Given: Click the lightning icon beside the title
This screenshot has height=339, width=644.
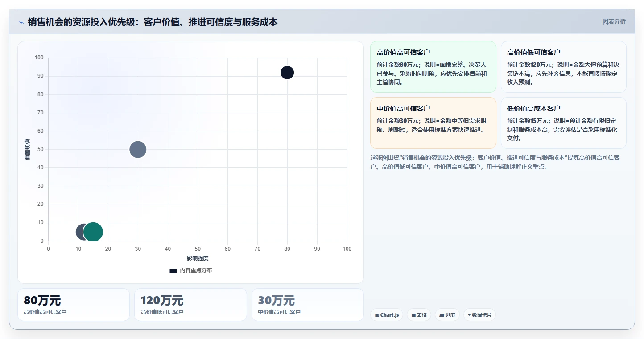Looking at the screenshot, I should 21,22.
